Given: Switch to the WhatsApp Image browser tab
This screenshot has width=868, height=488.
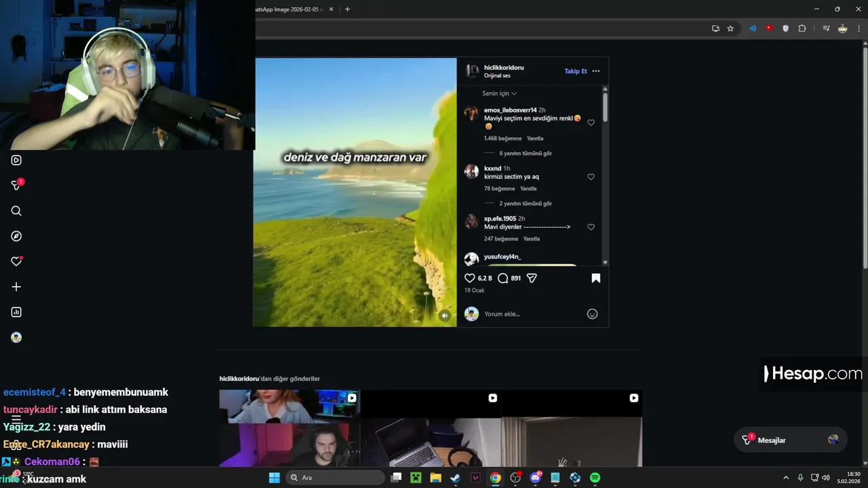Looking at the screenshot, I should point(288,9).
